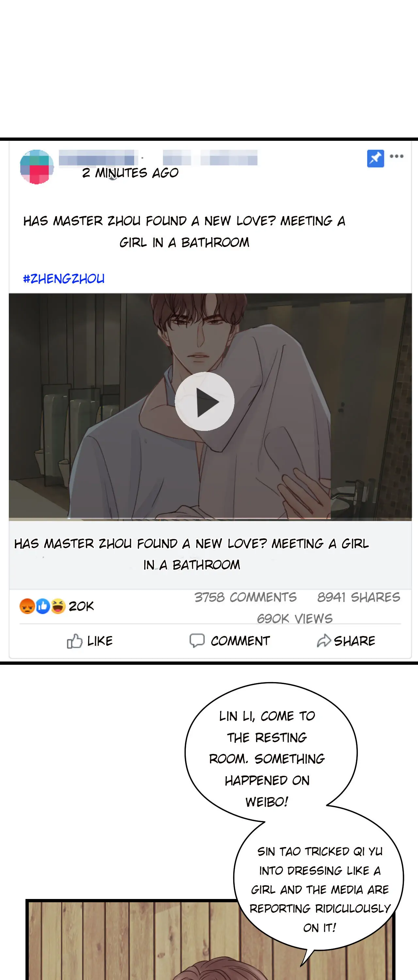The image size is (418, 980).
Task: Click the Comment button
Action: 230,641
